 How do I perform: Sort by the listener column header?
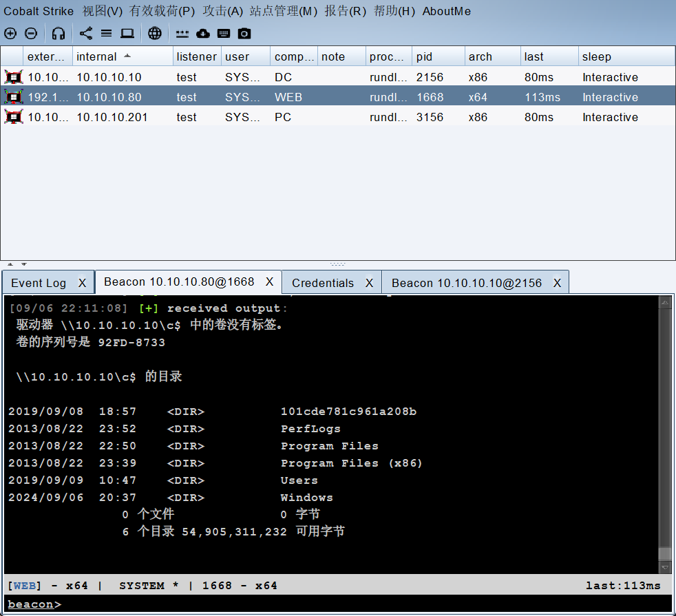[197, 56]
